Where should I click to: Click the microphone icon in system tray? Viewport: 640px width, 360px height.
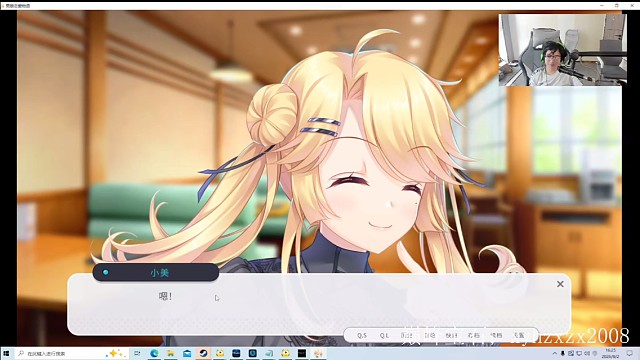pyautogui.click(x=562, y=353)
